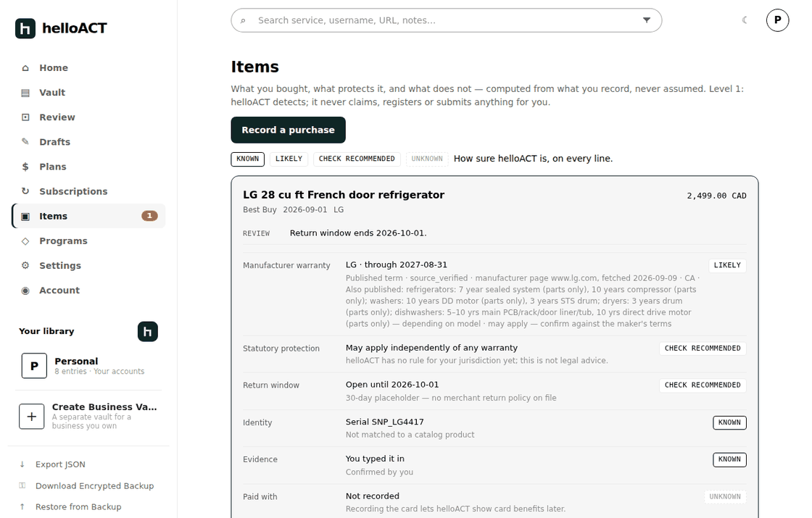The width and height of the screenshot is (812, 518).
Task: Click the 2,499.00 CAD price
Action: (x=717, y=196)
